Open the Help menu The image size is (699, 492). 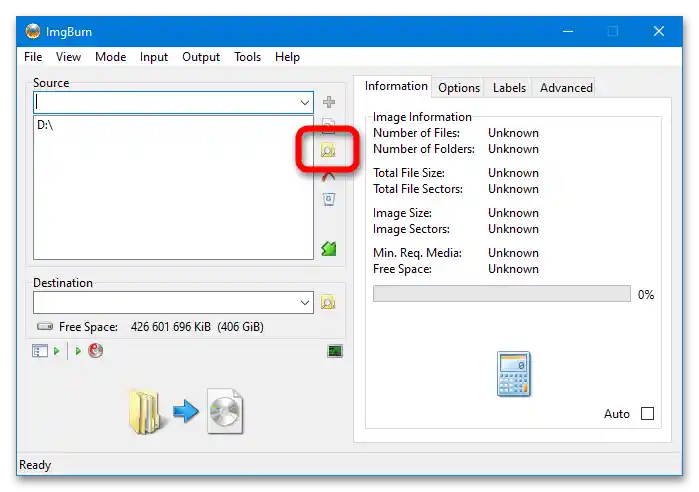click(287, 57)
